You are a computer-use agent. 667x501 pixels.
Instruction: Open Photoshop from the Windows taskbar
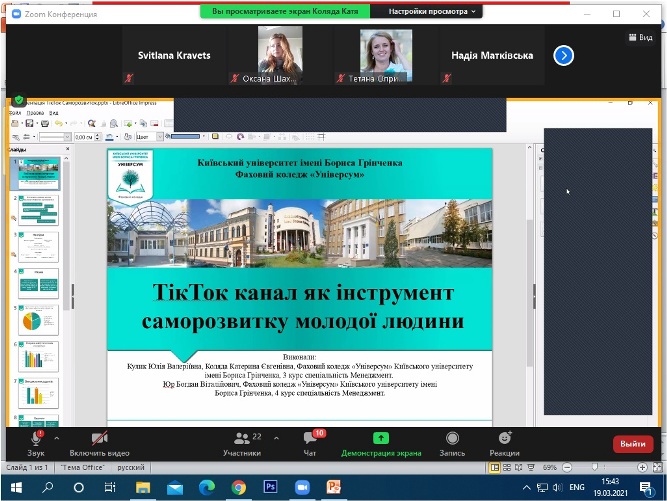[x=270, y=486]
